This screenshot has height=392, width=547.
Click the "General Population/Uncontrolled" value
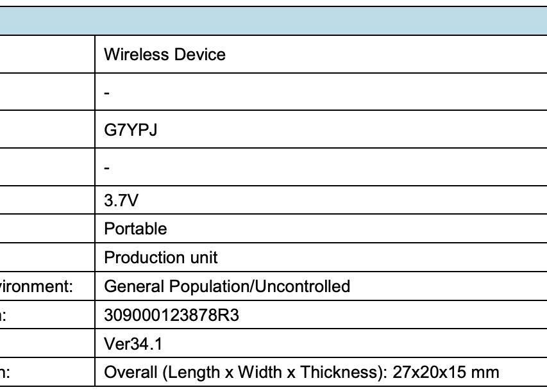pyautogui.click(x=226, y=286)
